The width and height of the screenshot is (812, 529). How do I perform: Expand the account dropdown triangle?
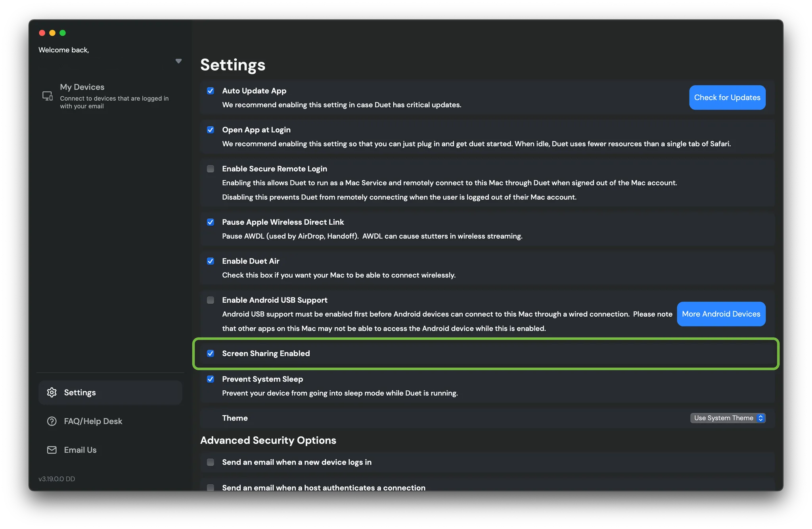[178, 61]
